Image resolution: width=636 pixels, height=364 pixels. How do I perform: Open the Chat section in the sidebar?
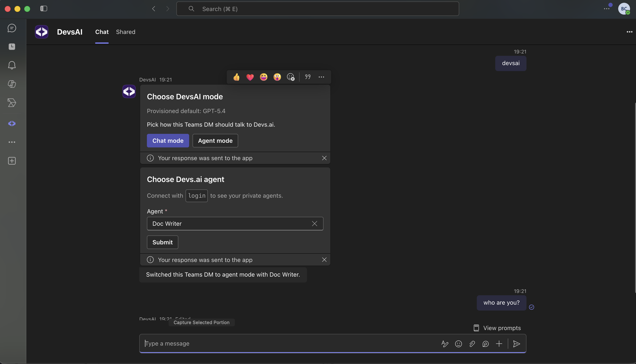point(12,28)
